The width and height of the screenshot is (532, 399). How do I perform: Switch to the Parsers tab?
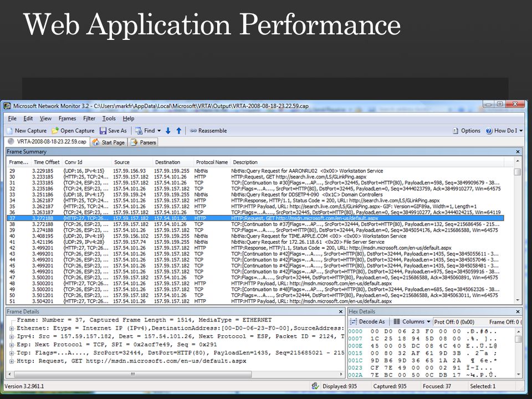click(x=144, y=142)
